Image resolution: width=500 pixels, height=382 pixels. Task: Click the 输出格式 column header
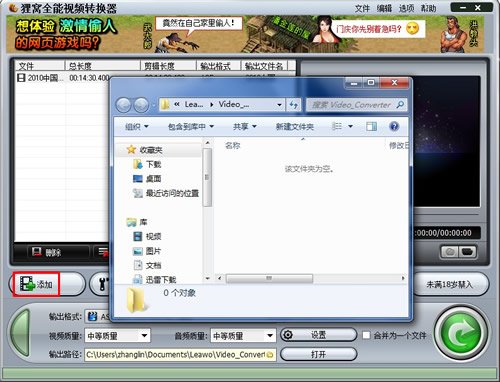tap(218, 66)
